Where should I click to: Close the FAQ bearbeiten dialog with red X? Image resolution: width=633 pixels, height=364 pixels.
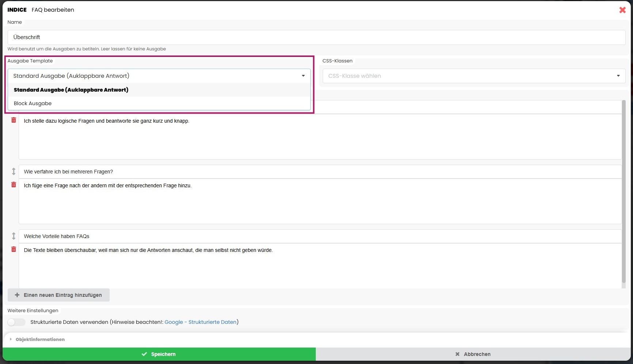click(x=622, y=10)
